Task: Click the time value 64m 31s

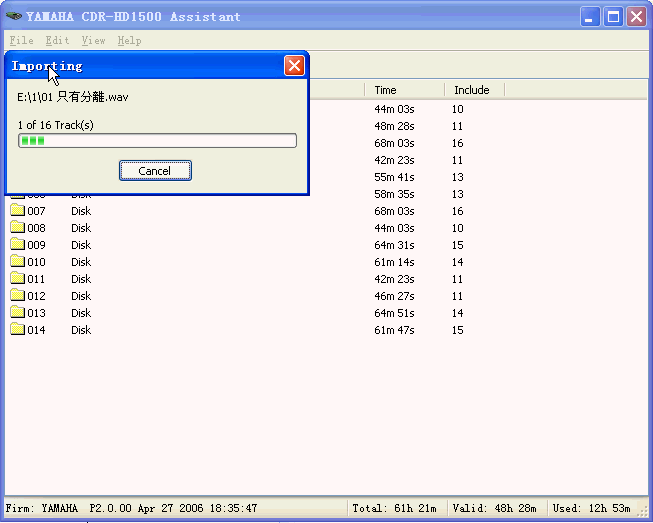Action: click(394, 245)
